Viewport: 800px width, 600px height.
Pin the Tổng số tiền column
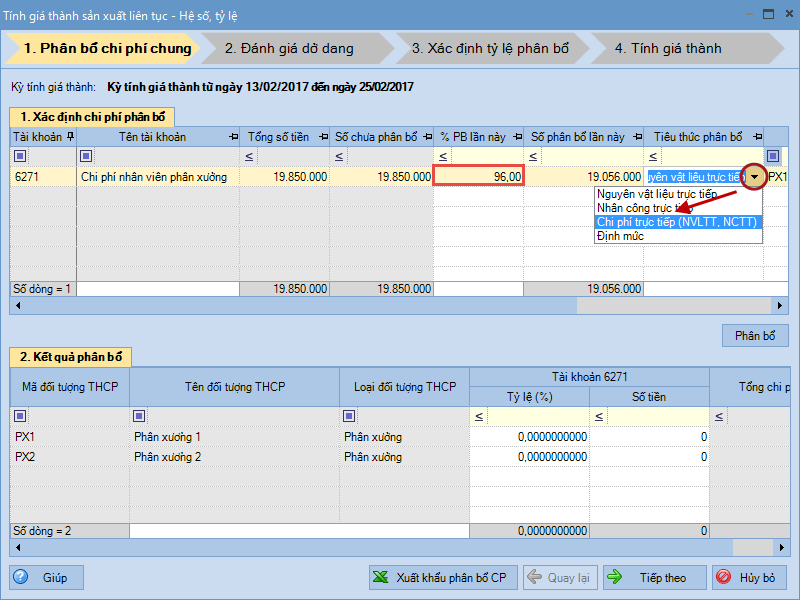[322, 137]
